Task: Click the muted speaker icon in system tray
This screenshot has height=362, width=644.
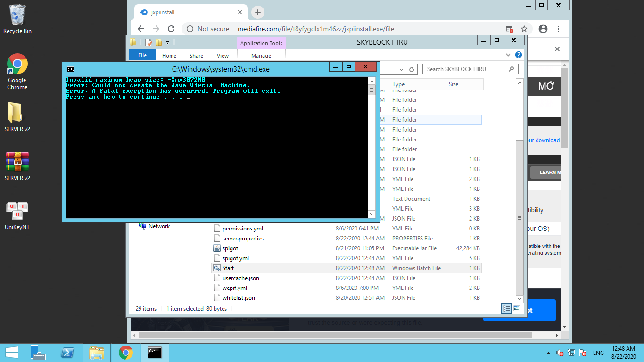Action: click(560, 353)
